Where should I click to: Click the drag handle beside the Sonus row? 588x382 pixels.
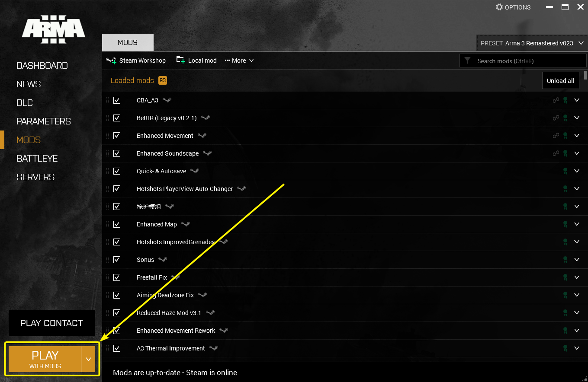pos(108,260)
